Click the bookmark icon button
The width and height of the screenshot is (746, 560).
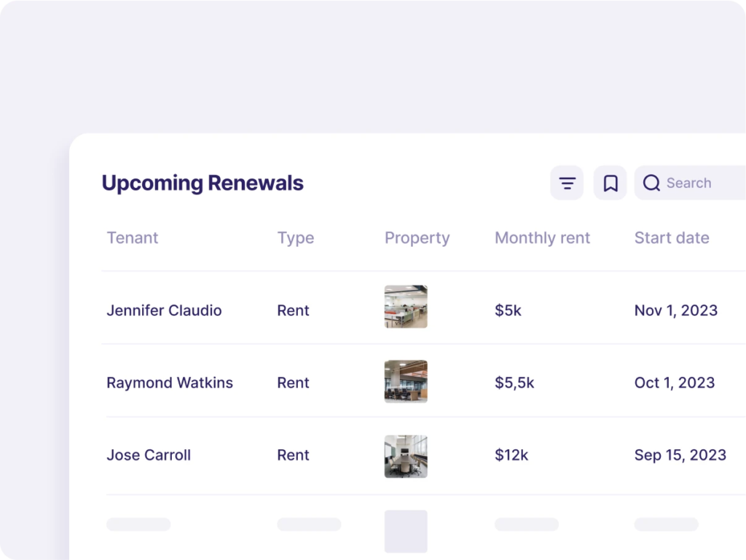610,183
